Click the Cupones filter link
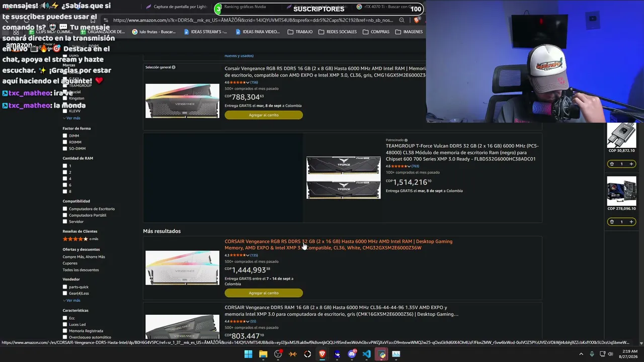 [70, 263]
